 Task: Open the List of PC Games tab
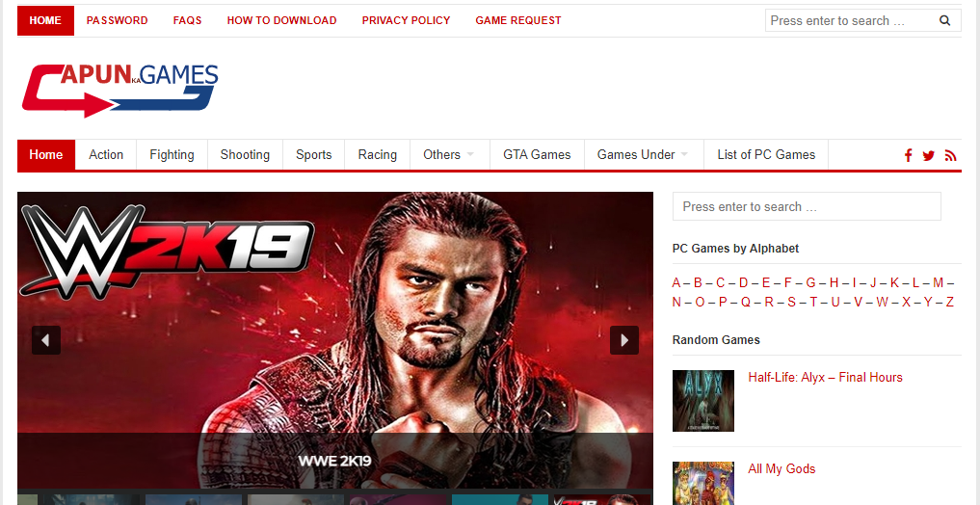click(766, 155)
